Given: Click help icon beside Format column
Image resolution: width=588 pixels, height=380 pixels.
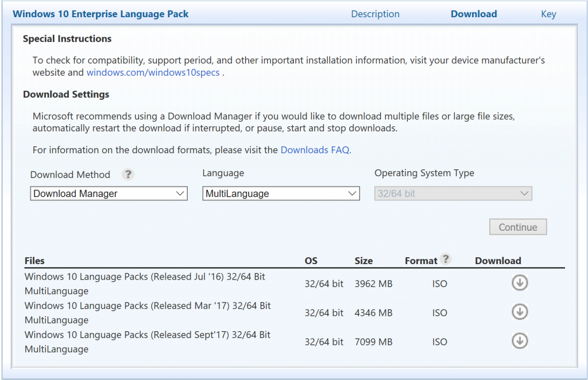Looking at the screenshot, I should [446, 259].
